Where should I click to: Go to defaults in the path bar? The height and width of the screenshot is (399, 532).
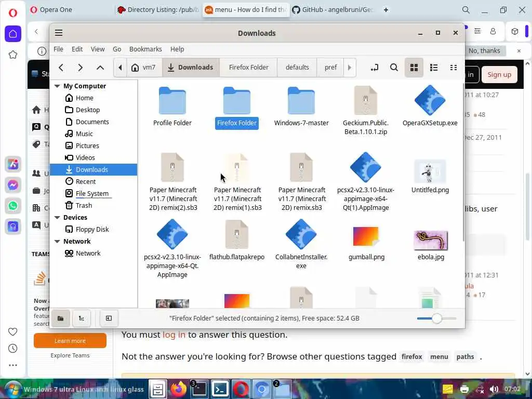[x=297, y=68]
